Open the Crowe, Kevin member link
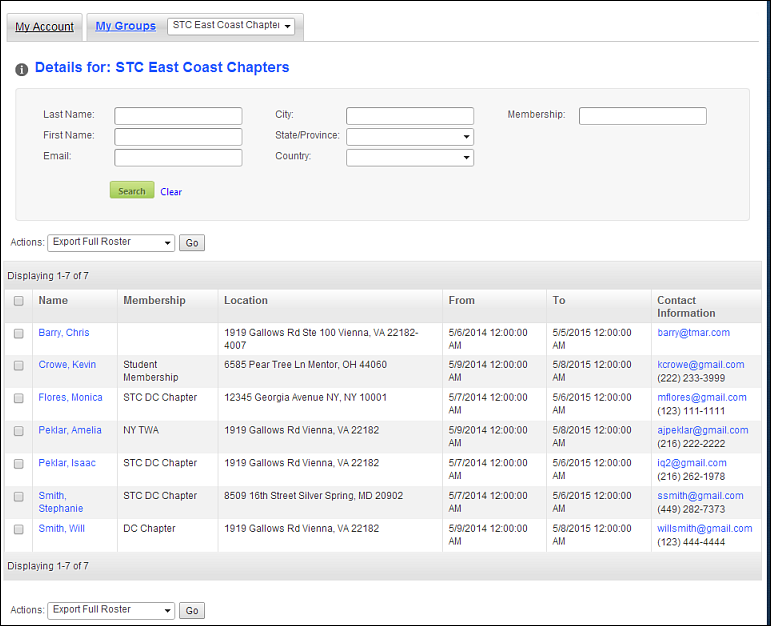 point(67,364)
